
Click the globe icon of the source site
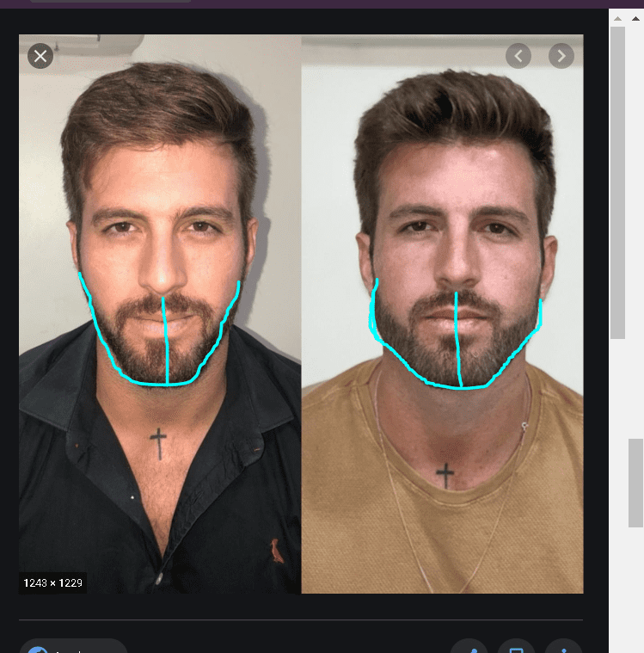click(37, 648)
